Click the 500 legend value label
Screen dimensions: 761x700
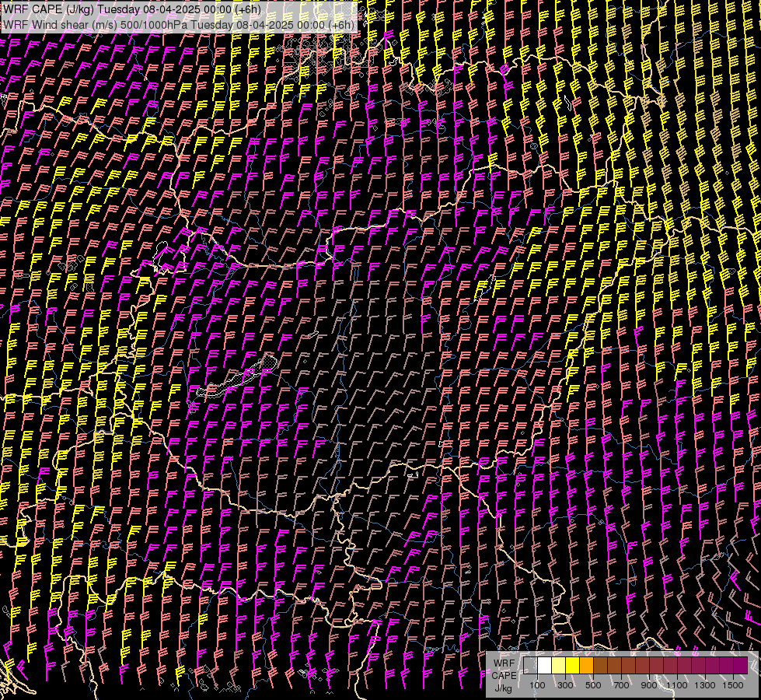pyautogui.click(x=593, y=685)
